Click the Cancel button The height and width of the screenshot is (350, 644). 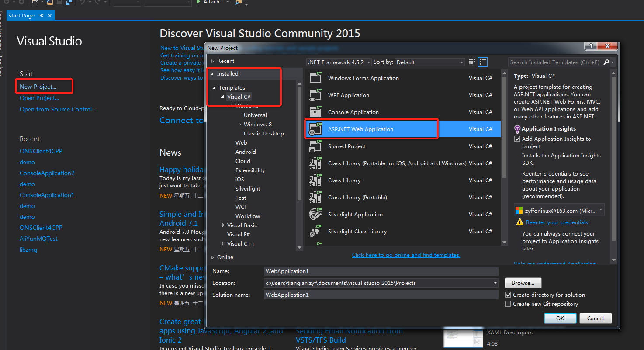(x=596, y=318)
